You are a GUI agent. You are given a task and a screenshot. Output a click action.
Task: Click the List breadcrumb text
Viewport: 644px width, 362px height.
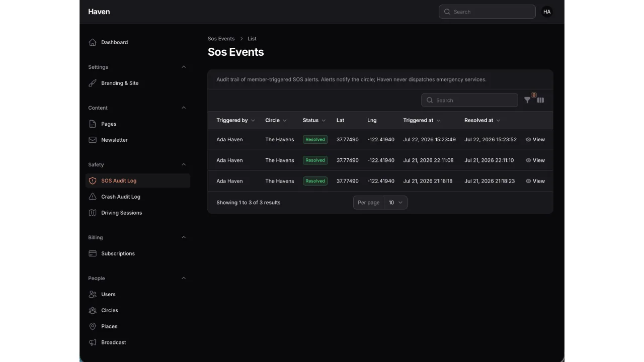pos(252,39)
